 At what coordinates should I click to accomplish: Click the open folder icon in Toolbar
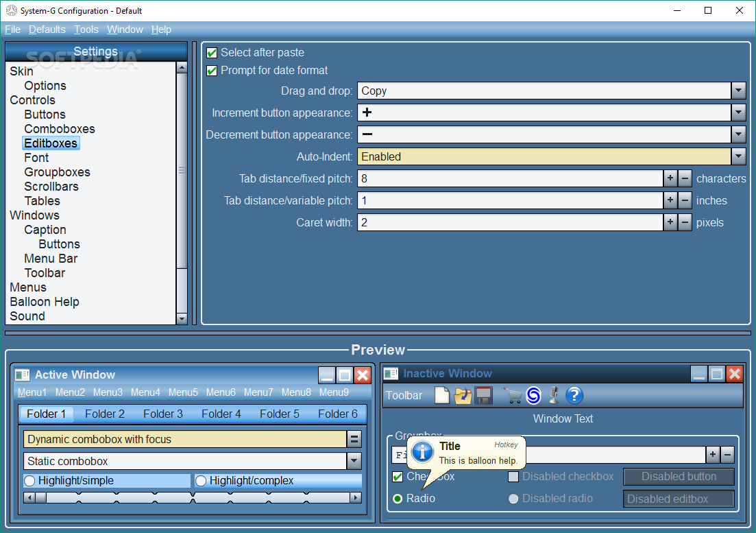(463, 396)
